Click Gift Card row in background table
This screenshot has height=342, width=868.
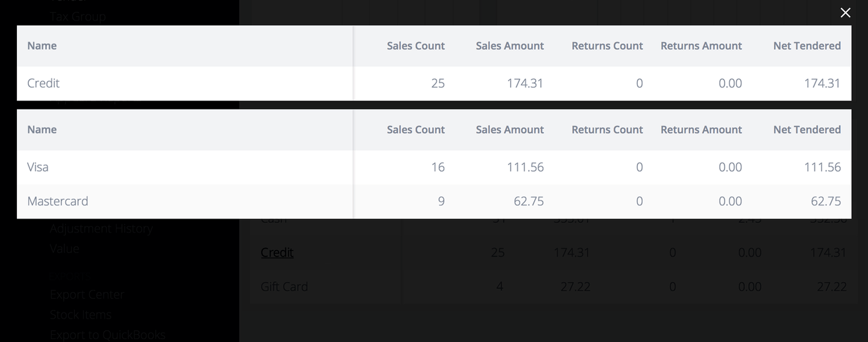(x=284, y=287)
